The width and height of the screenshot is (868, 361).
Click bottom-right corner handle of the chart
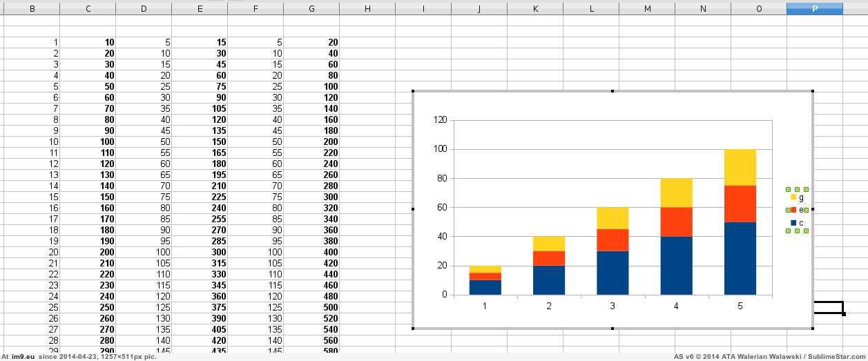(812, 329)
